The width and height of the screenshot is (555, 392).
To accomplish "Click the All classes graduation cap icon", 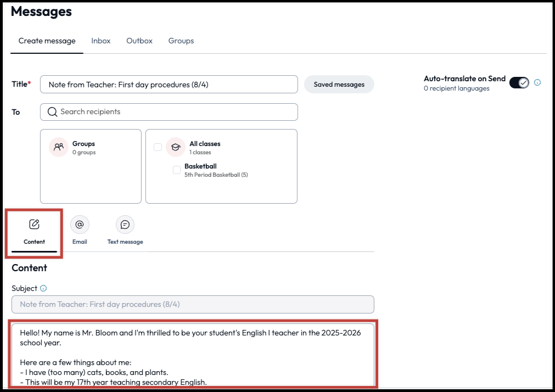I will pos(176,147).
